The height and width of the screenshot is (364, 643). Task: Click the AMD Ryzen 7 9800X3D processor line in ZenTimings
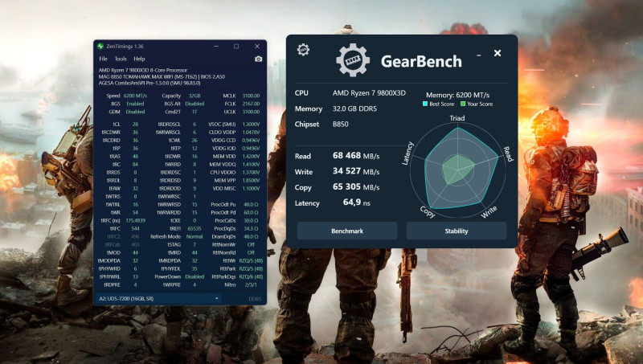[x=143, y=70]
